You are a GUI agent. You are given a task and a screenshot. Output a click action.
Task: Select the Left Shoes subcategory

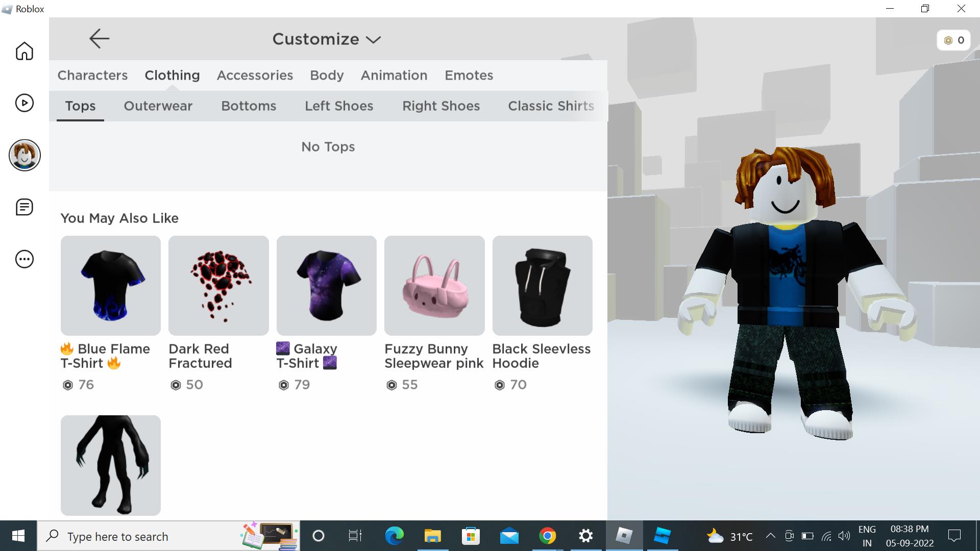339,106
